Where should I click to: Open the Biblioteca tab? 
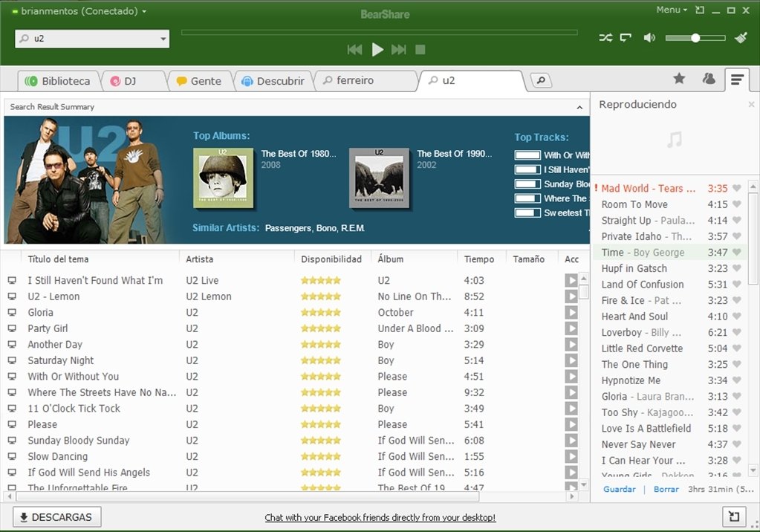pyautogui.click(x=58, y=81)
